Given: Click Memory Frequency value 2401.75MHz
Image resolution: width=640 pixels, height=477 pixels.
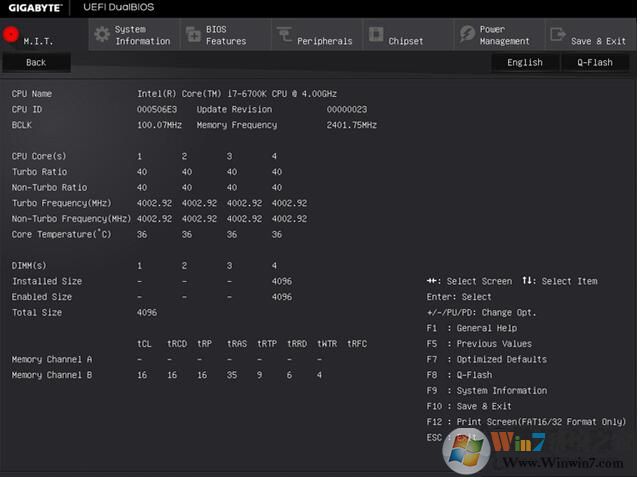Looking at the screenshot, I should [351, 125].
